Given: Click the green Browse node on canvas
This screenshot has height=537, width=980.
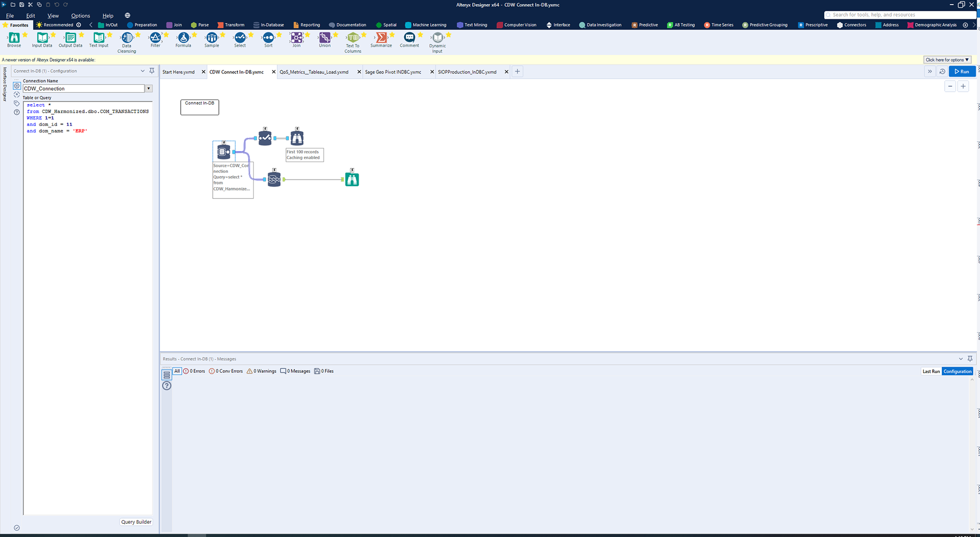Looking at the screenshot, I should pyautogui.click(x=352, y=180).
